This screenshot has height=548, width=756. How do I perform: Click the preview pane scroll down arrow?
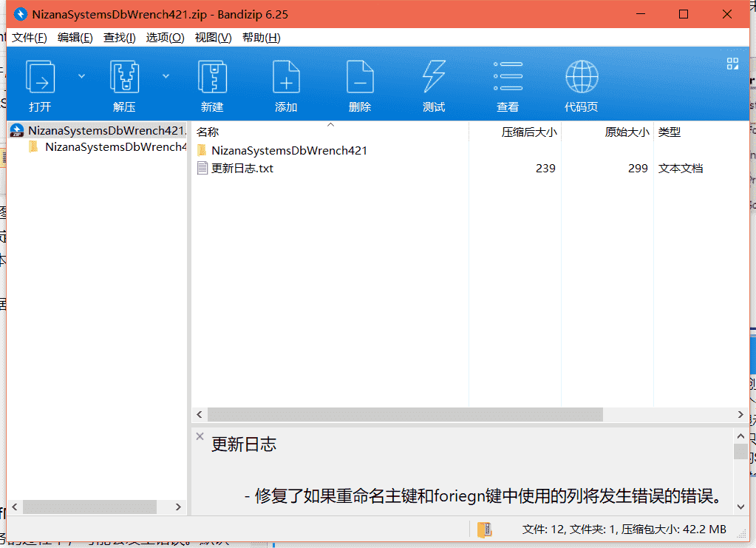pos(740,507)
